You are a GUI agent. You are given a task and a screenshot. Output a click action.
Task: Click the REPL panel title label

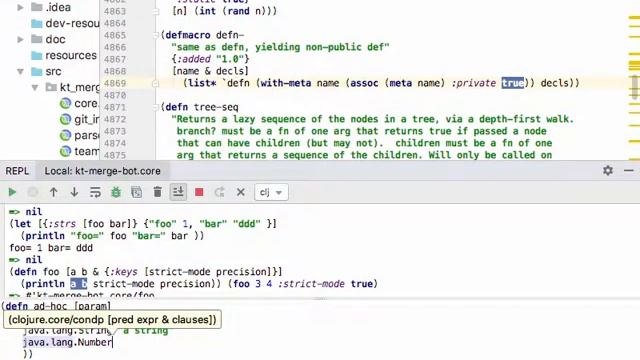click(17, 171)
